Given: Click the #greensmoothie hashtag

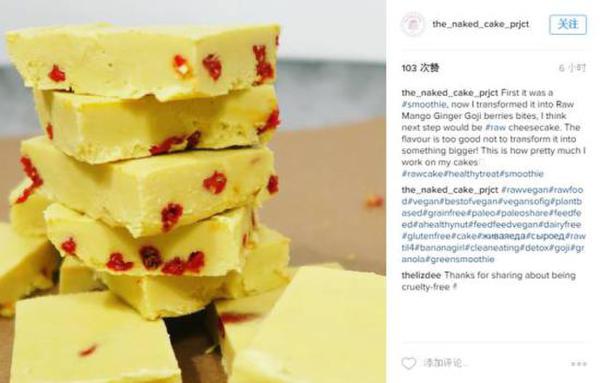Looking at the screenshot, I should (462, 259).
